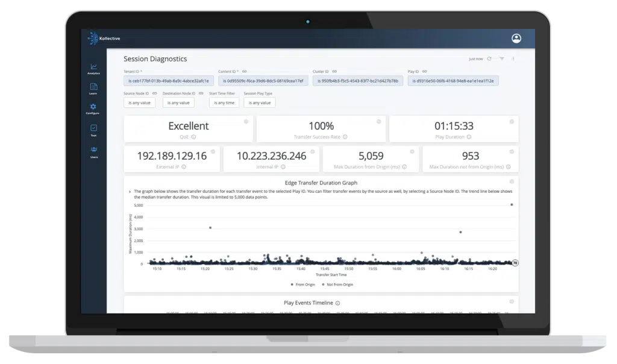Click the Play Events Timeline title

click(308, 303)
